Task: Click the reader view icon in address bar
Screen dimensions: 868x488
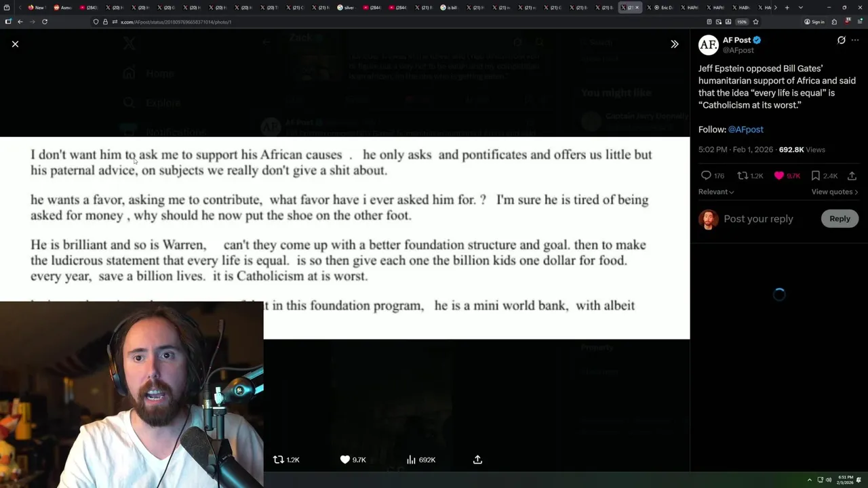Action: 709,22
